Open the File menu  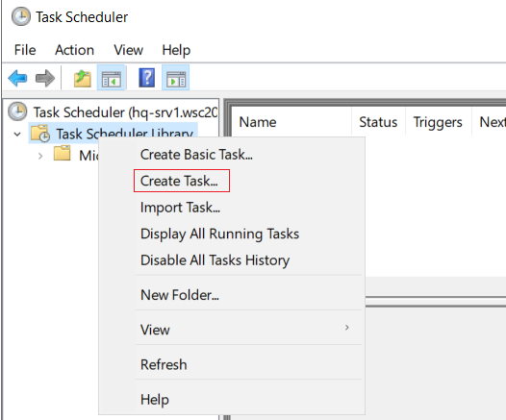click(x=25, y=50)
